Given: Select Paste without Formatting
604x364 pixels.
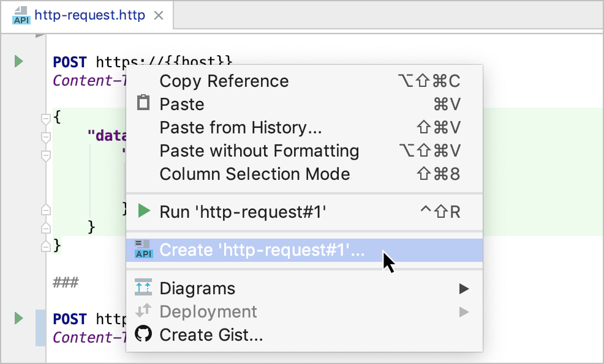Looking at the screenshot, I should pyautogui.click(x=259, y=151).
